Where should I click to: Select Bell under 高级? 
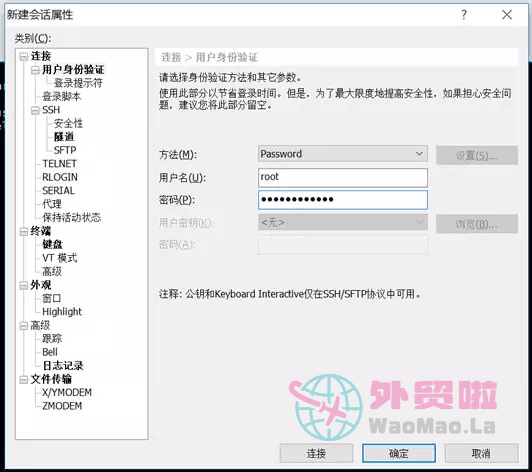[50, 352]
